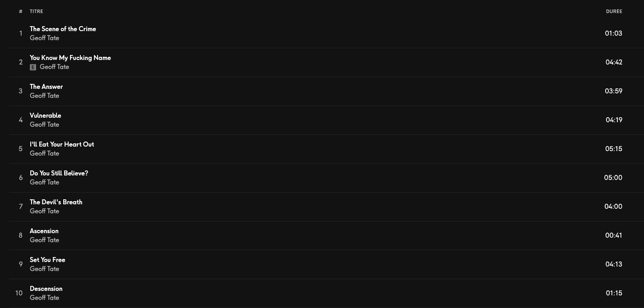Click the DUREE column header

point(614,11)
